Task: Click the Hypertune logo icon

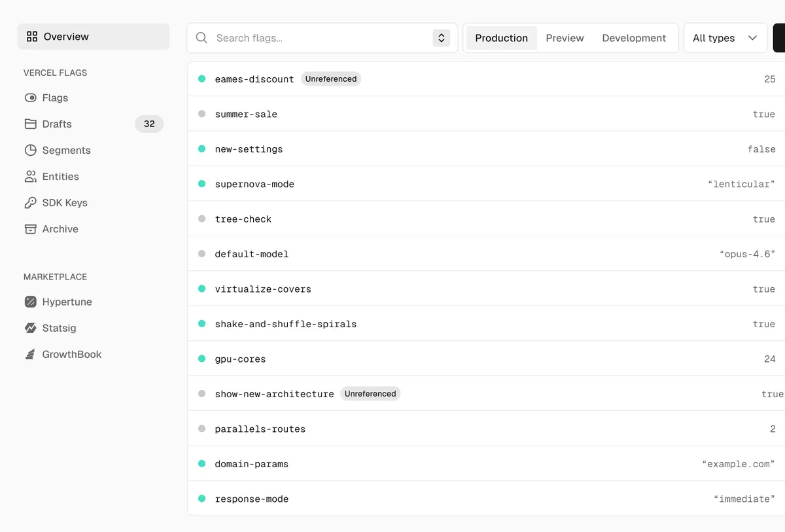Action: (31, 302)
